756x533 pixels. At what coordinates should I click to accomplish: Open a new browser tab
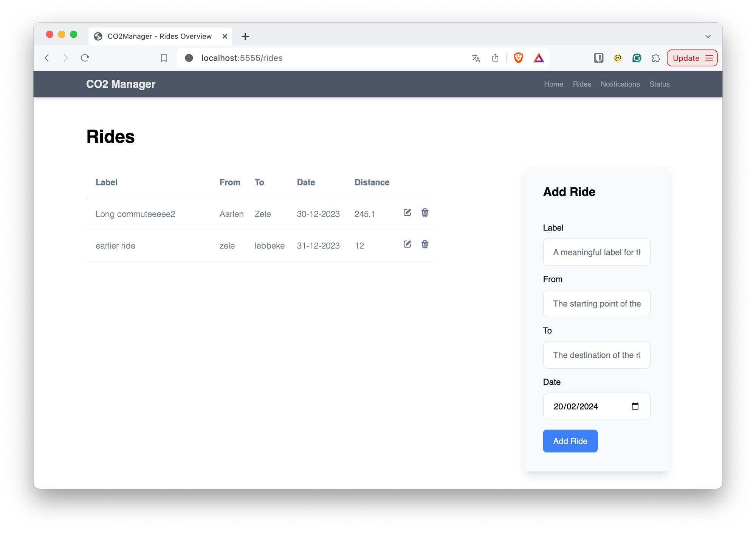(x=245, y=36)
